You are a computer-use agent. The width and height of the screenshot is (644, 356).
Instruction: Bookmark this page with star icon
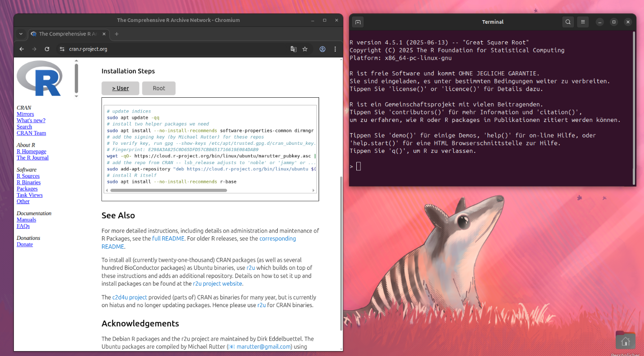click(x=305, y=49)
